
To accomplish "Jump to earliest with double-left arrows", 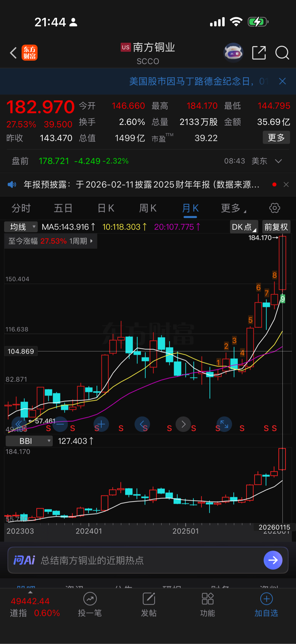I will [x=19, y=424].
